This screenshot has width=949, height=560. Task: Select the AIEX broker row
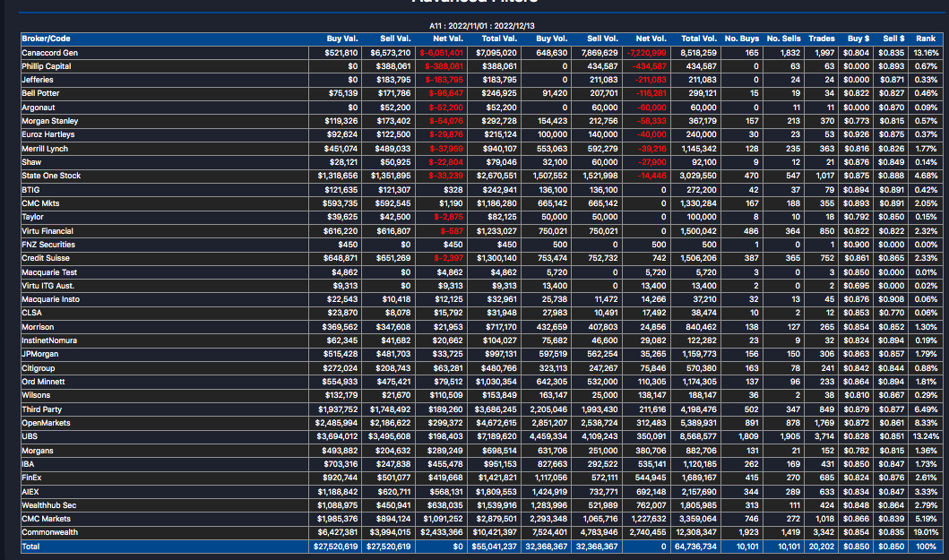(x=482, y=492)
